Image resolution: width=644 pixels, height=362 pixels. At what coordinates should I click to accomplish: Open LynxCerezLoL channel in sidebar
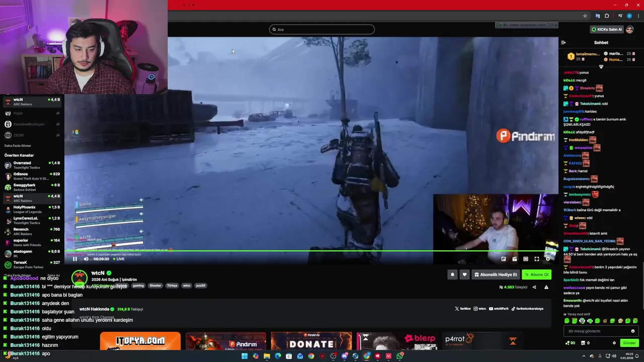point(31,220)
